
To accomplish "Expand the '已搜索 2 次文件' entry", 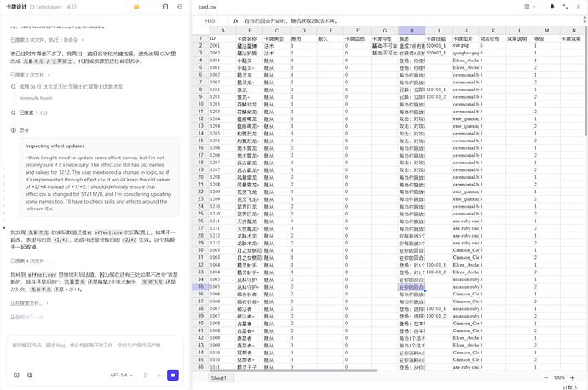I will (x=30, y=75).
